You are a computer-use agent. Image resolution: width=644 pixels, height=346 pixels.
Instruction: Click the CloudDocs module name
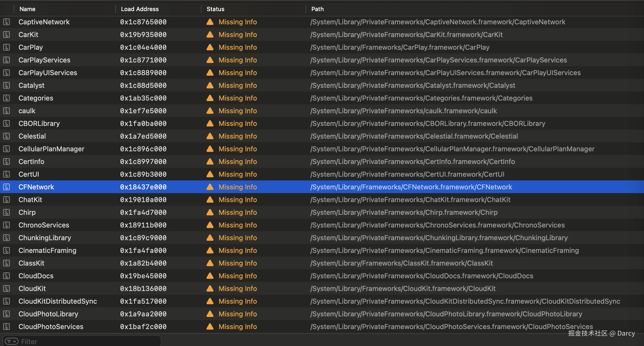coord(36,276)
